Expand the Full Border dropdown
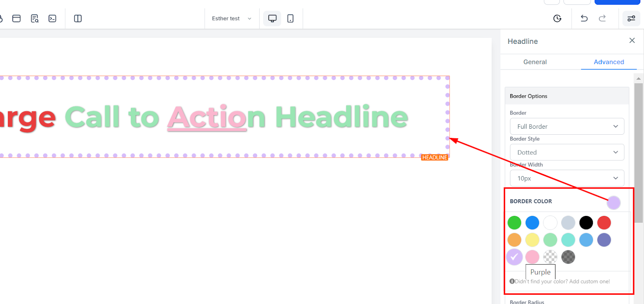The height and width of the screenshot is (304, 644). tap(567, 126)
